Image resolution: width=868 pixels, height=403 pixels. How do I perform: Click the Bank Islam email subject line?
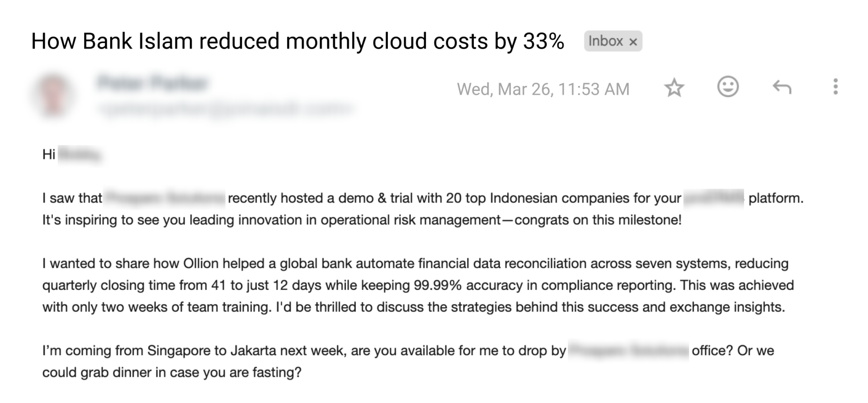(x=297, y=42)
